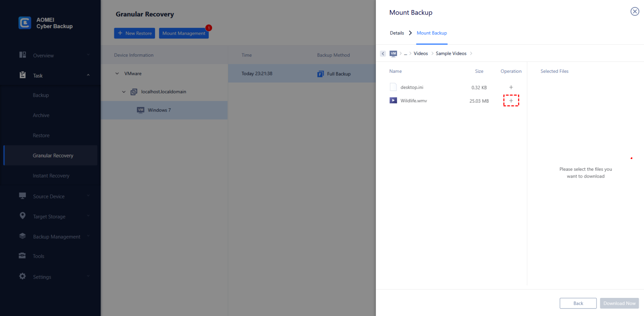Click the Wildlife.wmv video file icon

393,100
